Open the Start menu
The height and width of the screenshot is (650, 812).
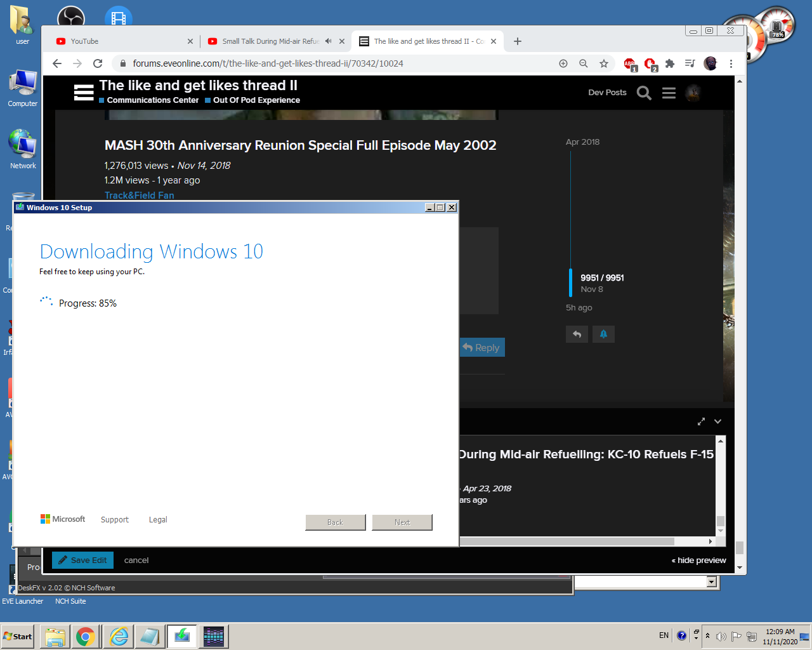tap(18, 636)
